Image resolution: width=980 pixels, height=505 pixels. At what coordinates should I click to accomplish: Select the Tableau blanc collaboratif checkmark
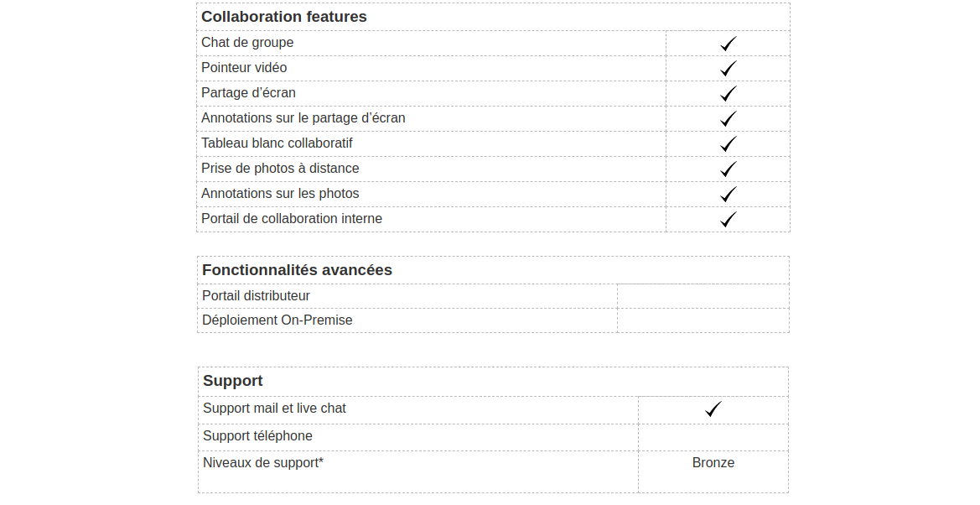(x=729, y=144)
